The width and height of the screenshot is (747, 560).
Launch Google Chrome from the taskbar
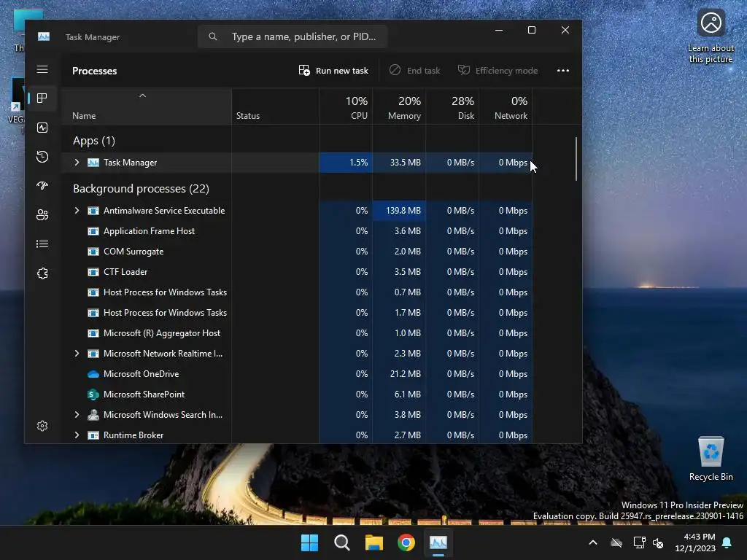(x=406, y=542)
